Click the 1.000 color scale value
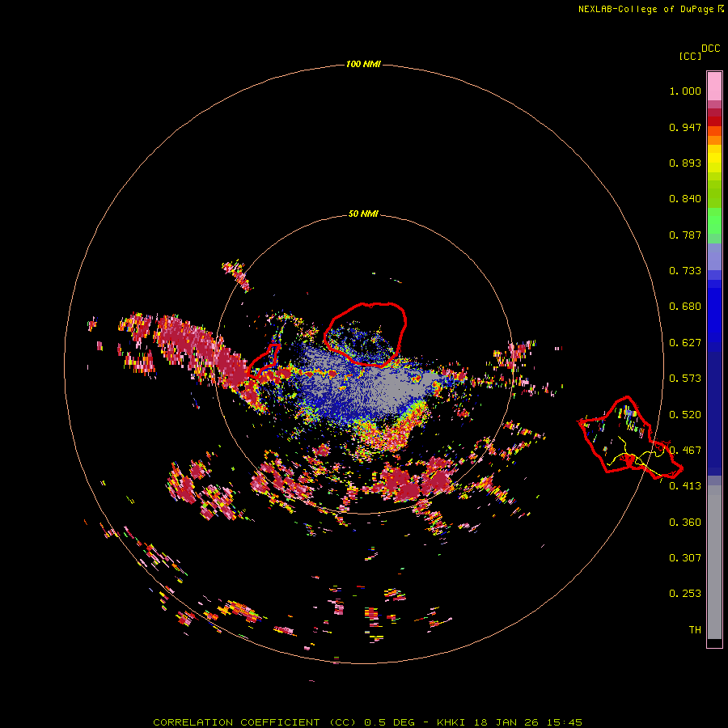The height and width of the screenshot is (728, 728). click(x=685, y=91)
